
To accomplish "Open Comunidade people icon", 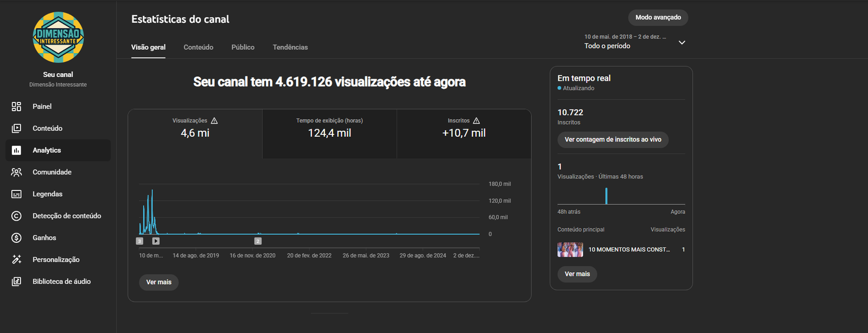I will pyautogui.click(x=16, y=172).
